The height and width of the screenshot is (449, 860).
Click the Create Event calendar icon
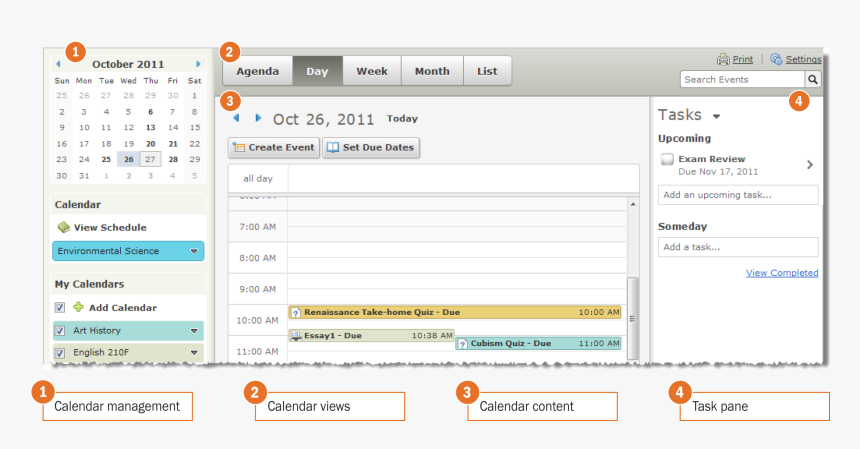click(x=239, y=147)
